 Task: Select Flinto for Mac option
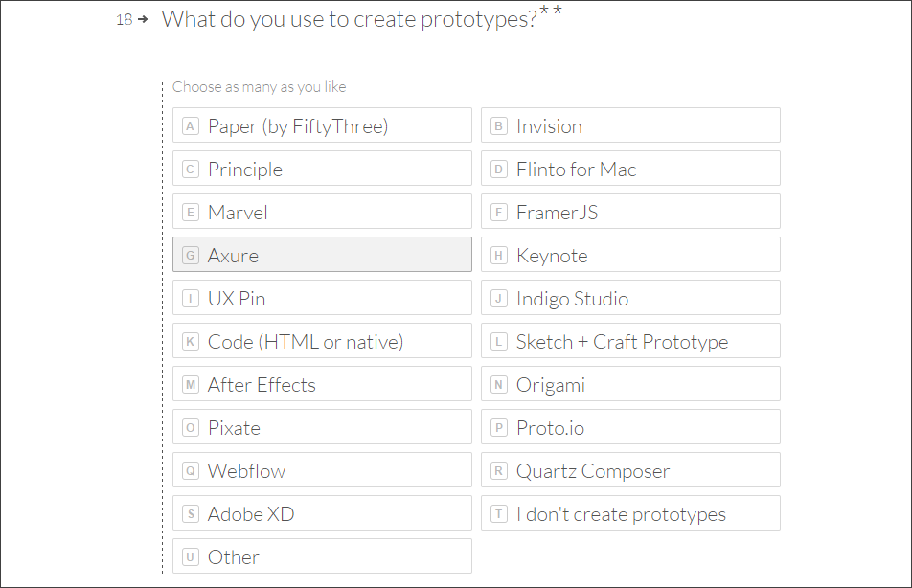pyautogui.click(x=630, y=169)
